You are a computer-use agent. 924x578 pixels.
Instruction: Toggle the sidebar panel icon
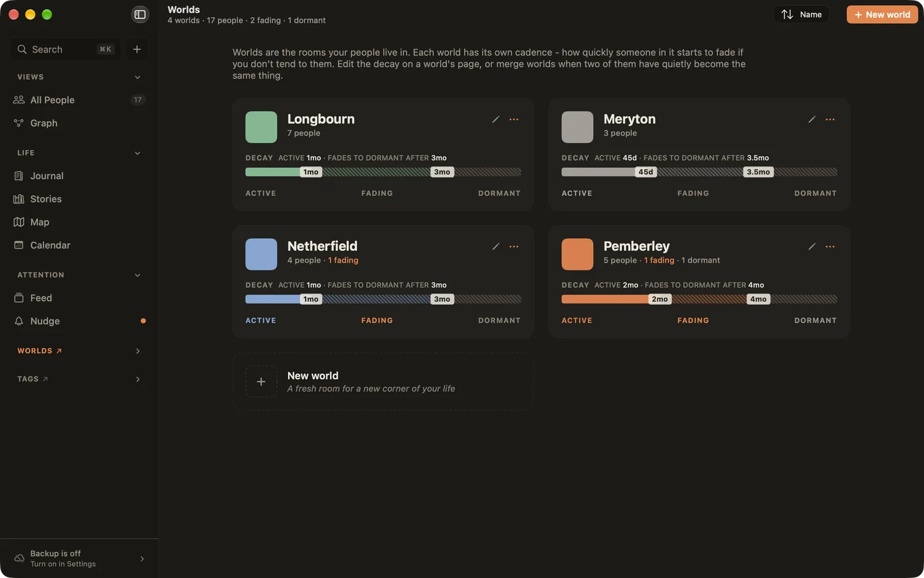tap(140, 14)
